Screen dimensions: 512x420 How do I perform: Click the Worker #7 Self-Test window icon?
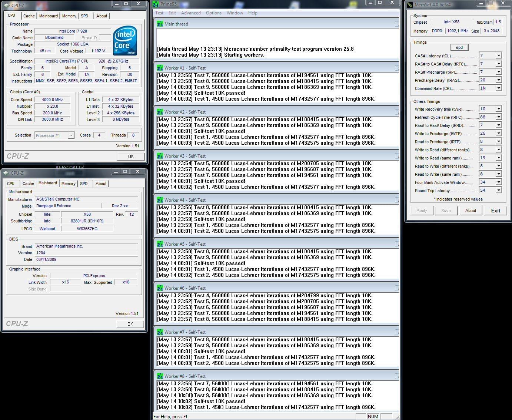pyautogui.click(x=160, y=332)
